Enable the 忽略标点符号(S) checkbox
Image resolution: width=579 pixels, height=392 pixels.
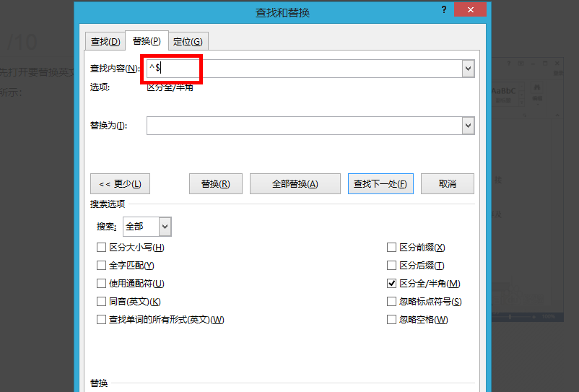[x=391, y=302]
